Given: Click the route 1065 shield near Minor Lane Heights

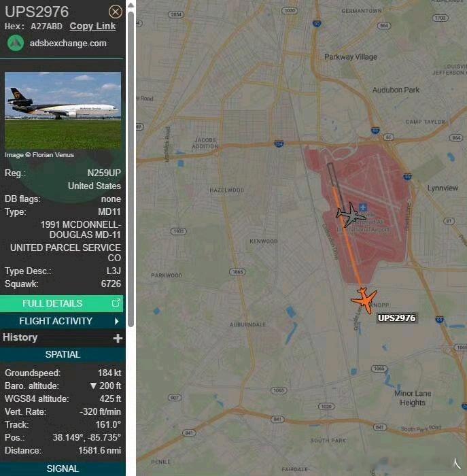Looking at the screenshot, I should coord(379,369).
